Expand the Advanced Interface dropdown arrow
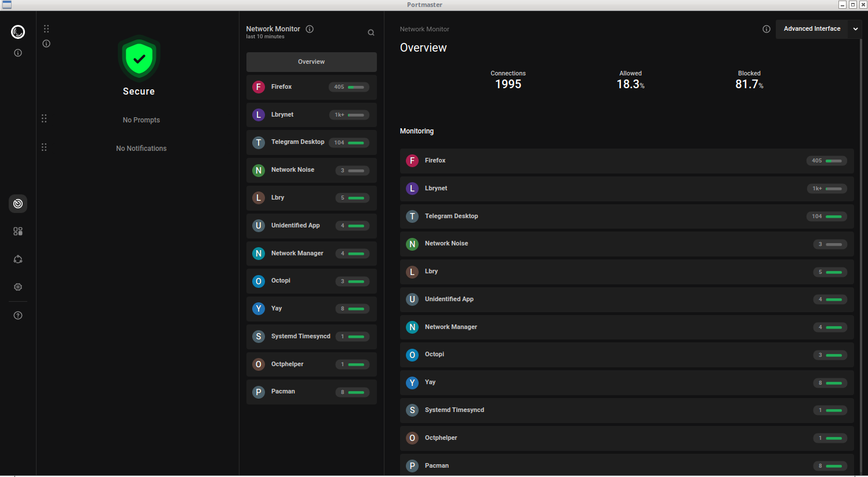Image resolution: width=868 pixels, height=477 pixels. (x=855, y=29)
